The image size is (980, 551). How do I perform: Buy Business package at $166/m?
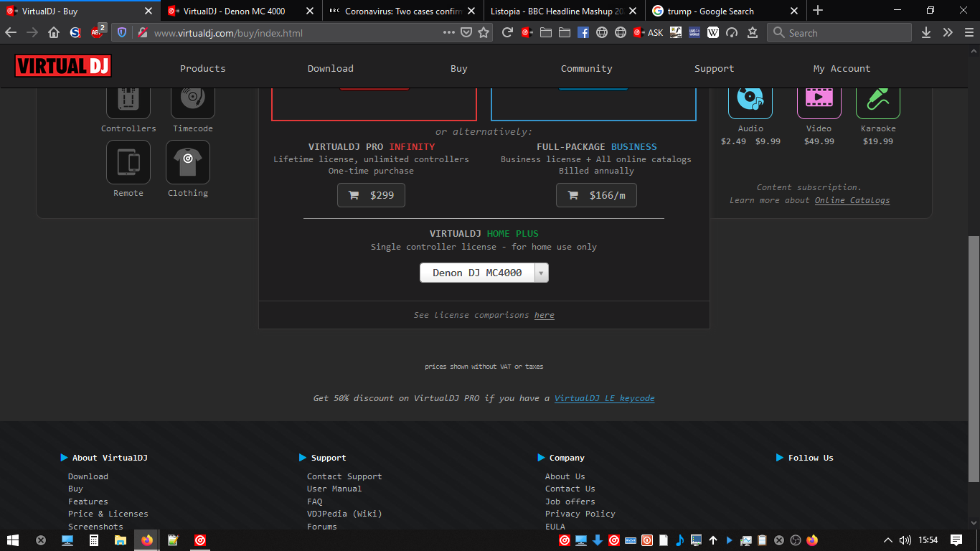[x=596, y=195]
